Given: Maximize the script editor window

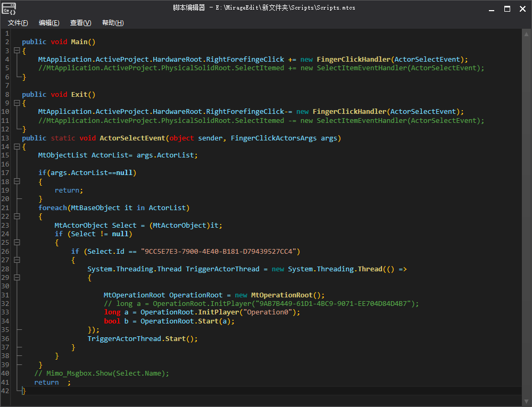Looking at the screenshot, I should pos(507,9).
